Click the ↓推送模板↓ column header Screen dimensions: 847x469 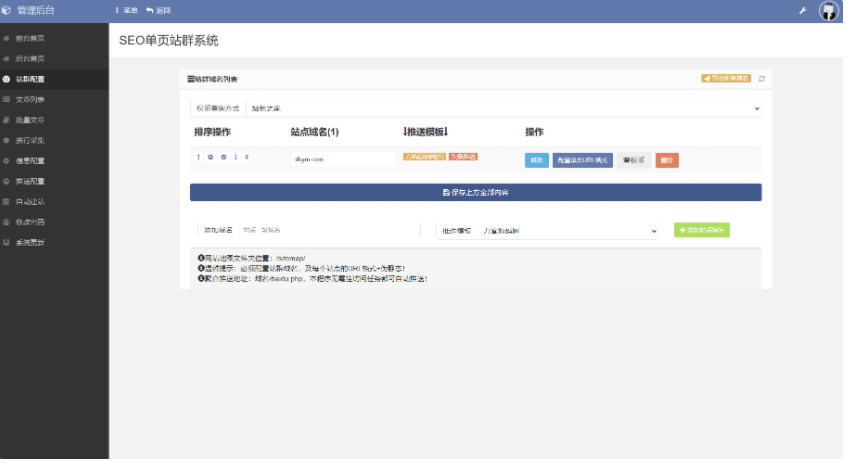point(426,132)
